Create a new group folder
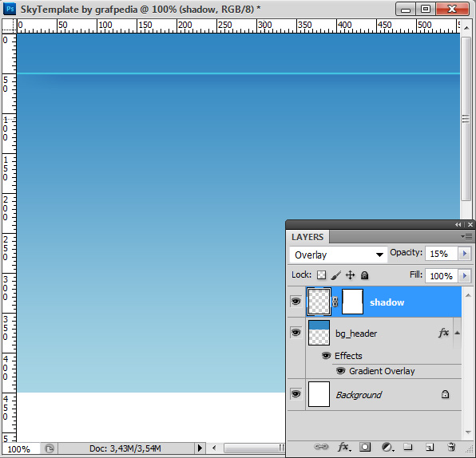The height and width of the screenshot is (458, 476). coord(407,447)
